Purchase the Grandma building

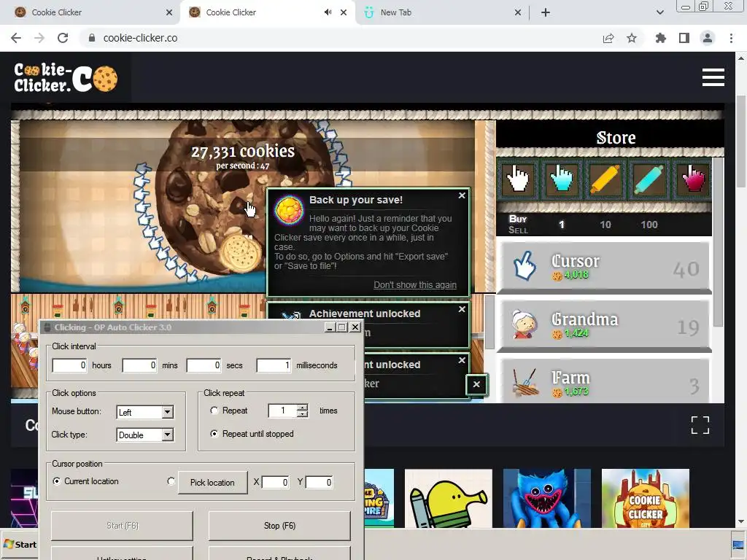[603, 326]
